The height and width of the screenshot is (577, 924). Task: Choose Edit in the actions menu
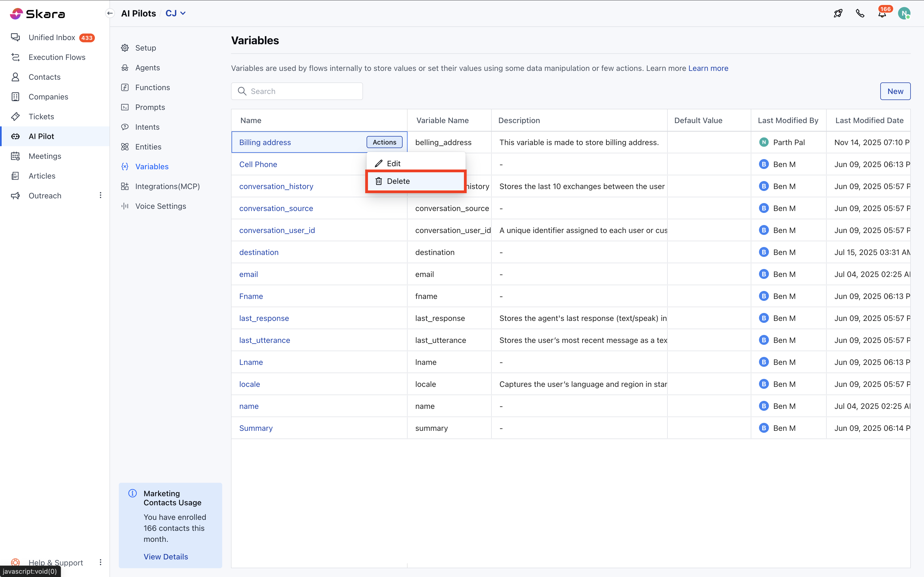click(x=393, y=163)
